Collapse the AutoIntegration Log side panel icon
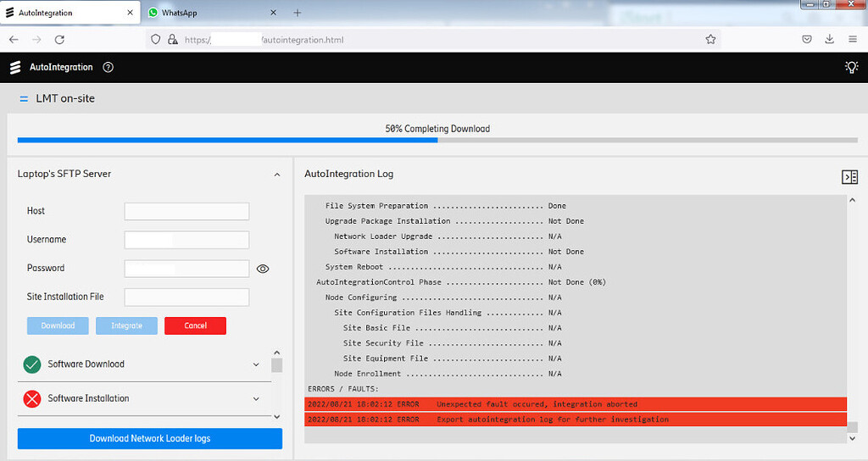 click(x=849, y=176)
